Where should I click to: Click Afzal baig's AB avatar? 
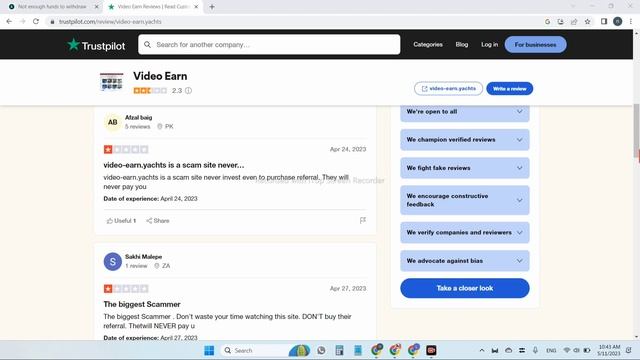click(x=113, y=122)
